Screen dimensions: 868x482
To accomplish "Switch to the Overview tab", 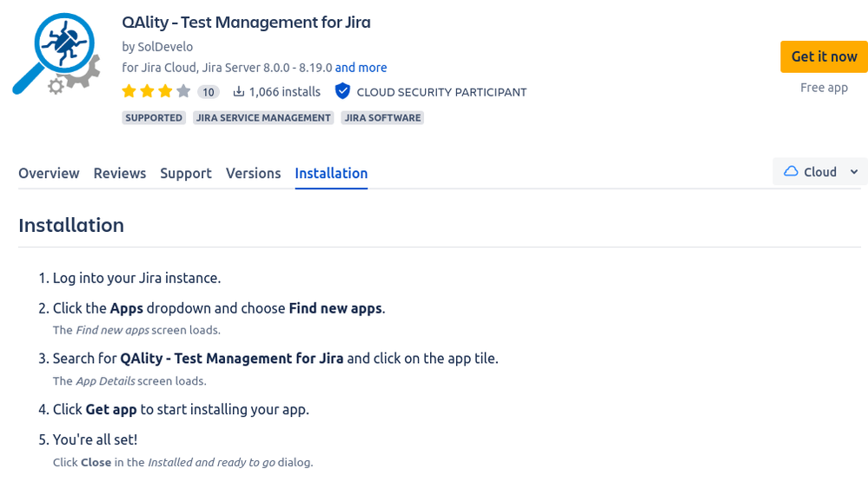I will click(x=49, y=173).
